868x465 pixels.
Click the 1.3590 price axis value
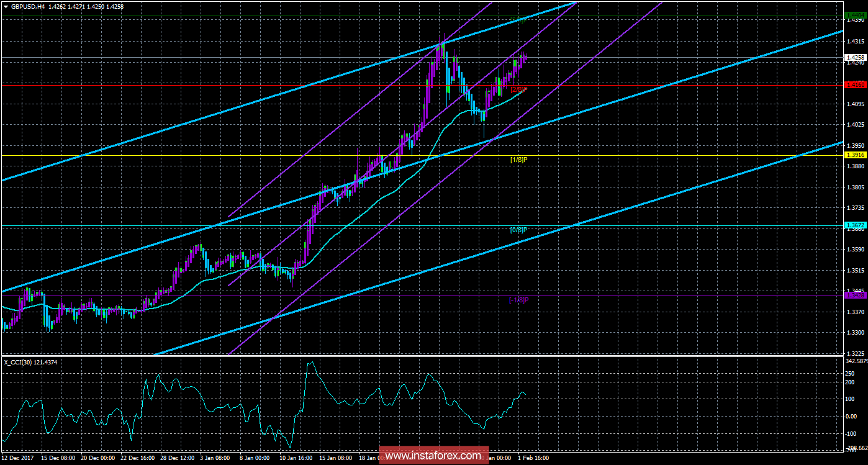point(856,250)
